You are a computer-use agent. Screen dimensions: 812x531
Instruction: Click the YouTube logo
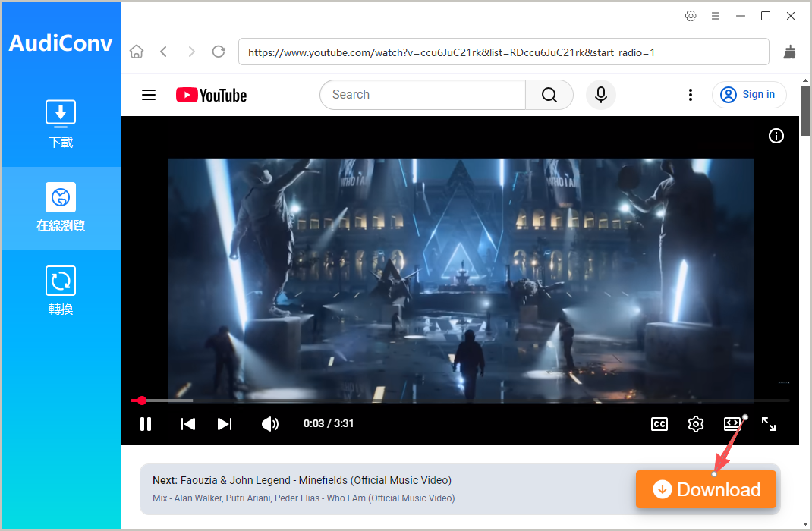[x=211, y=96]
